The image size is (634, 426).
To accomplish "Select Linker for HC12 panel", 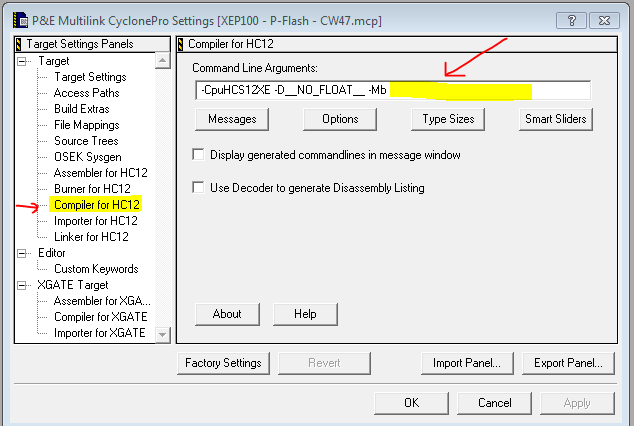I will click(x=91, y=236).
